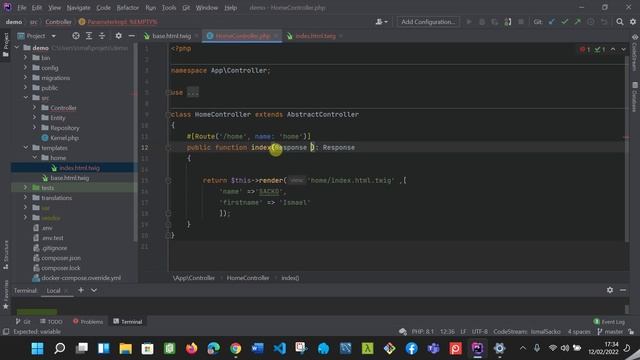Expand the Controller folder
The width and height of the screenshot is (640, 360).
(35, 108)
